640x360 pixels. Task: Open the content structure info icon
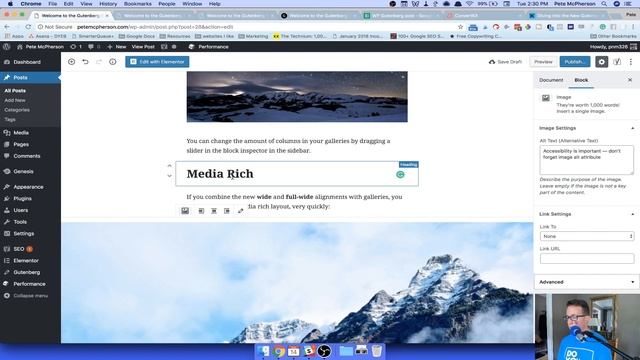[x=113, y=62]
